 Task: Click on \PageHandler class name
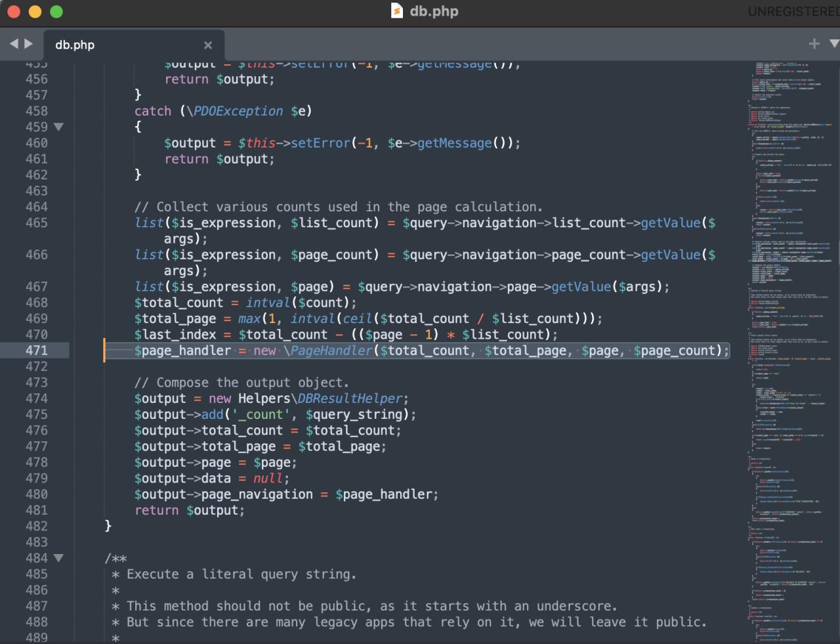tap(328, 351)
